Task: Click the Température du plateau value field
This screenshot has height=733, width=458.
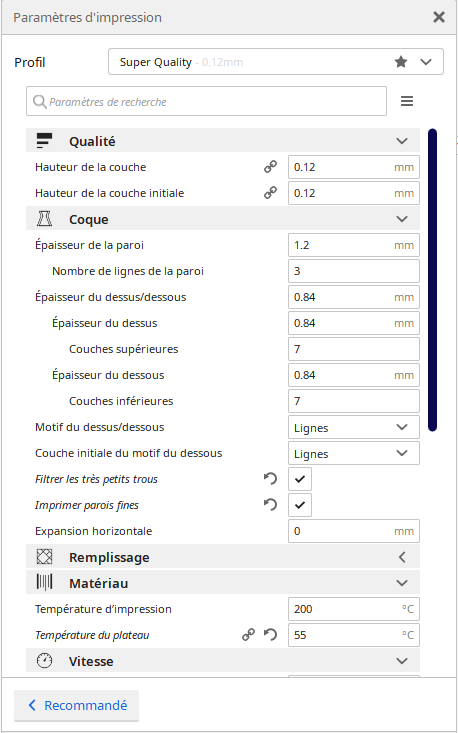Action: pyautogui.click(x=354, y=635)
